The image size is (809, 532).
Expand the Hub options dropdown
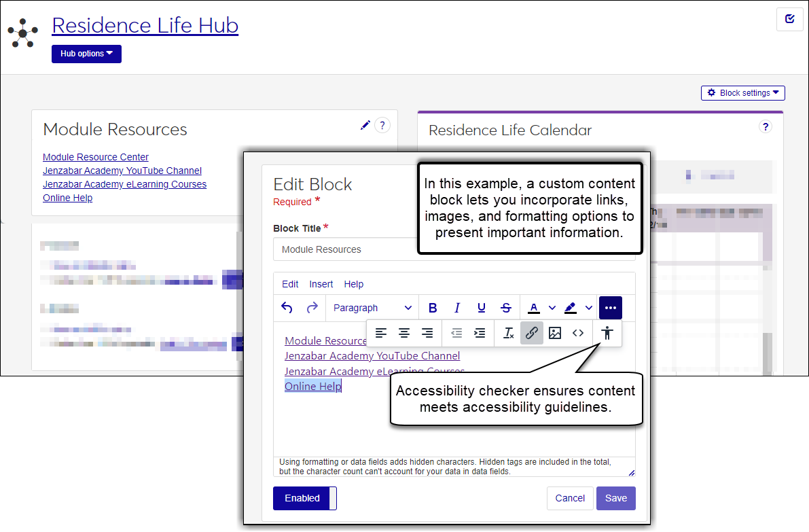pyautogui.click(x=86, y=54)
